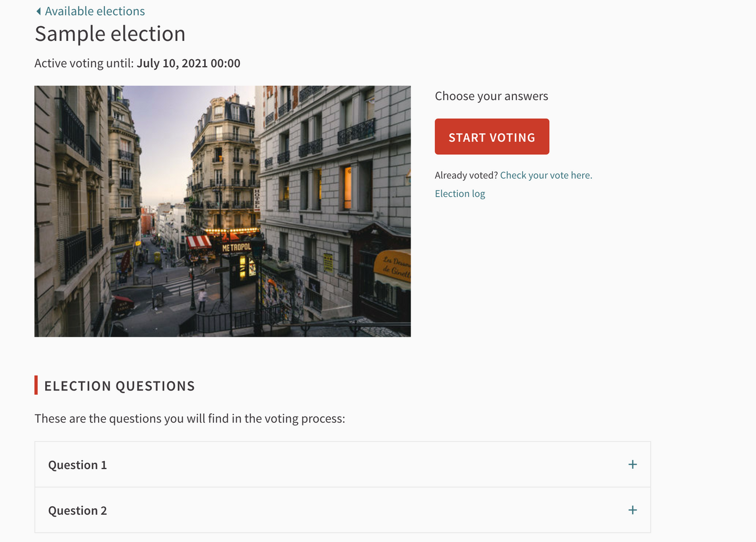Click the plus icon for Question 1
Viewport: 756px width, 542px height.
(x=633, y=464)
